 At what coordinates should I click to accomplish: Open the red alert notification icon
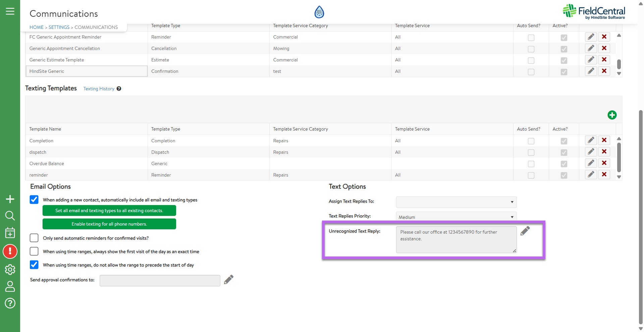[10, 251]
